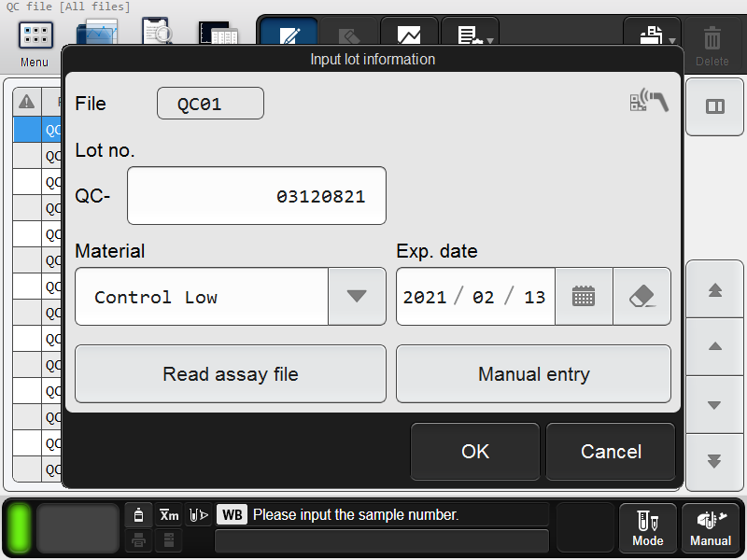Click the pencil edit toolbar icon
Image resolution: width=747 pixels, height=560 pixels.
pyautogui.click(x=289, y=34)
